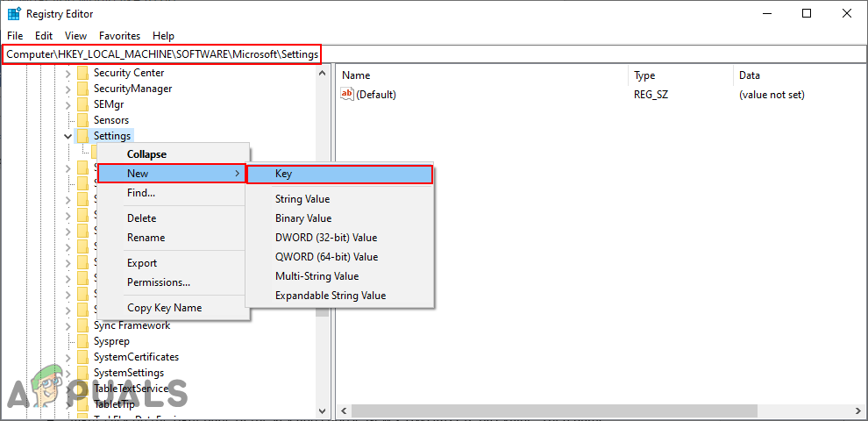The image size is (868, 421).
Task: Select the TabletTip tree key label
Action: tap(115, 404)
